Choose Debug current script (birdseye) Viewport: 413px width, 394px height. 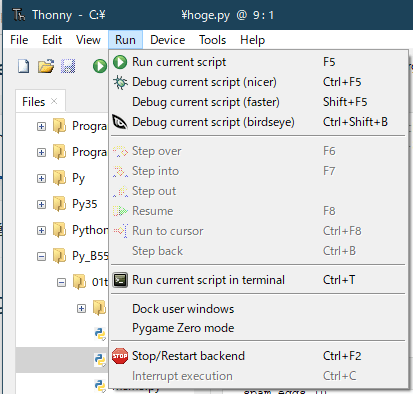259,122
